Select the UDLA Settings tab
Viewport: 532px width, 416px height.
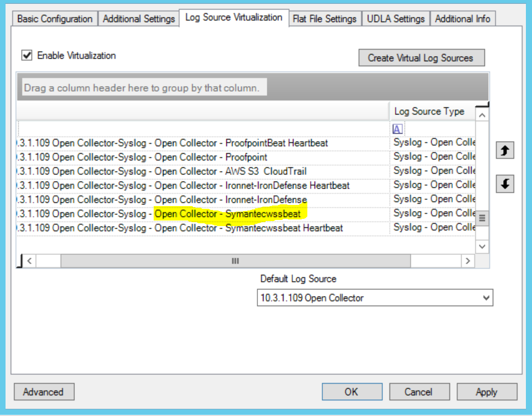[x=396, y=19]
